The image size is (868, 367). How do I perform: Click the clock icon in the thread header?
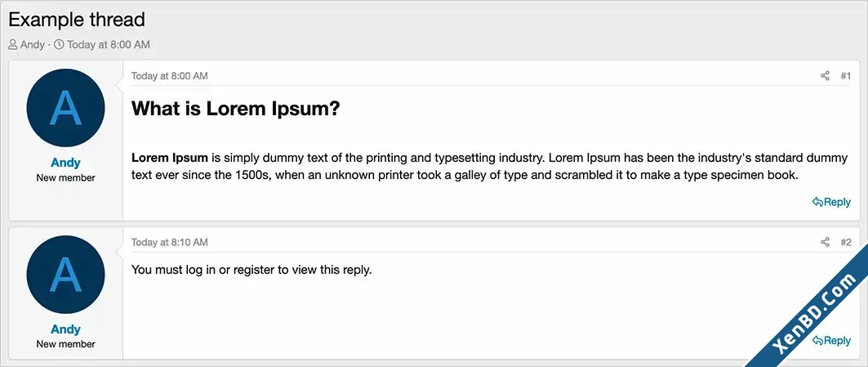[59, 44]
